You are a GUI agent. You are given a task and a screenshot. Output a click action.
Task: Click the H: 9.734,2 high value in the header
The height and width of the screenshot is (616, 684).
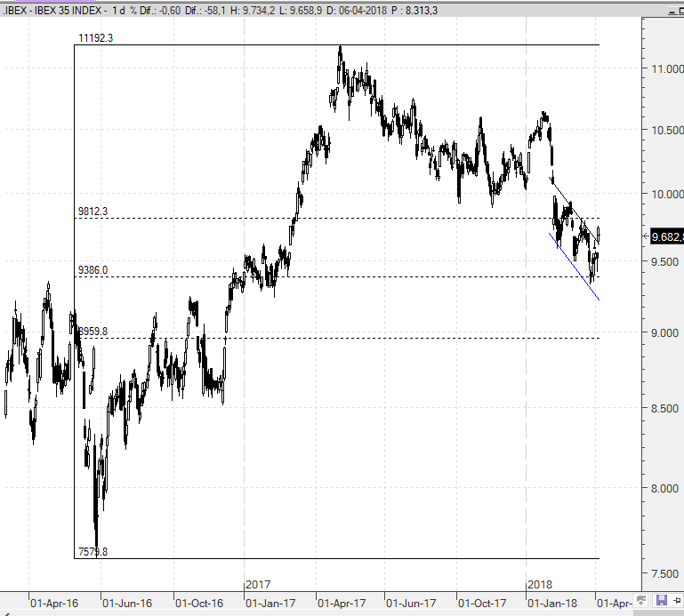pos(253,11)
